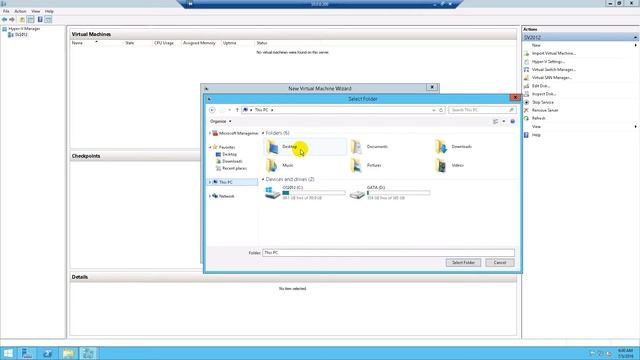640x360 pixels.
Task: Open Hyper-V Settings action
Action: (x=548, y=62)
